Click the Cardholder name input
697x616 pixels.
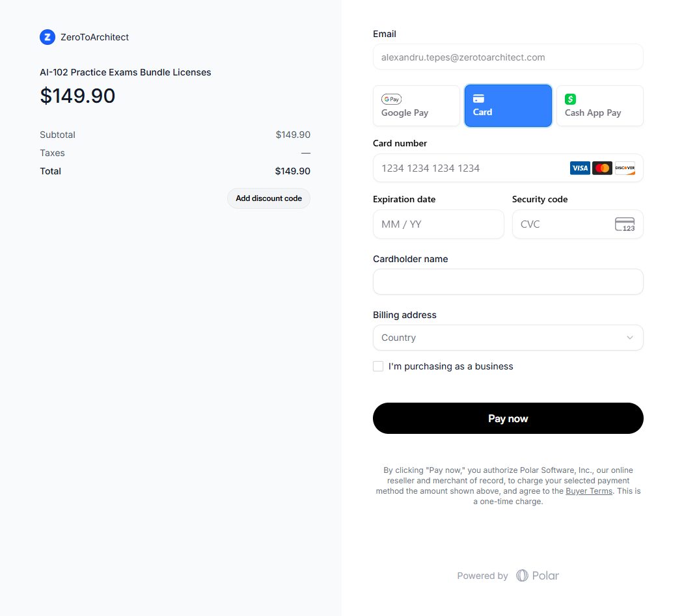508,282
